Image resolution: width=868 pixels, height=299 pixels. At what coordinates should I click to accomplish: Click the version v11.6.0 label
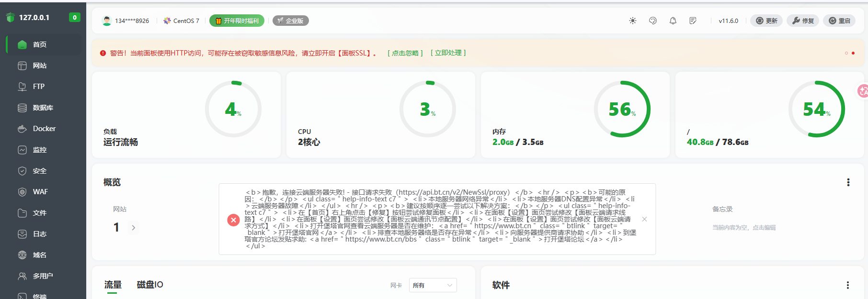tap(728, 21)
